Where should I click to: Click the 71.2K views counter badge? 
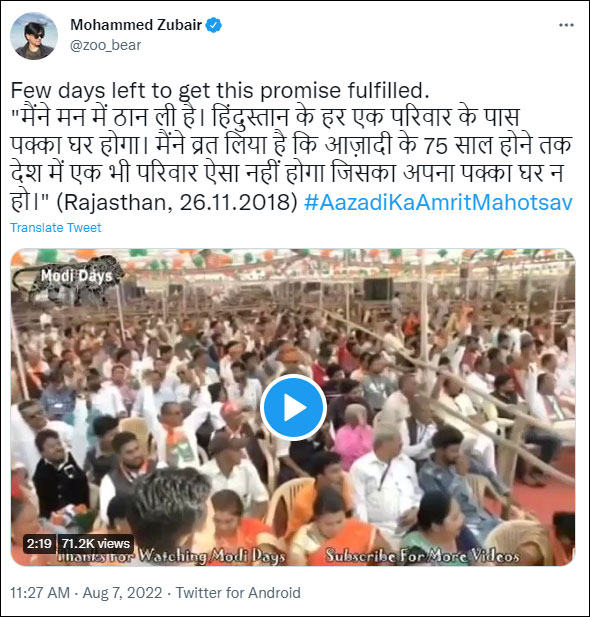coord(96,543)
